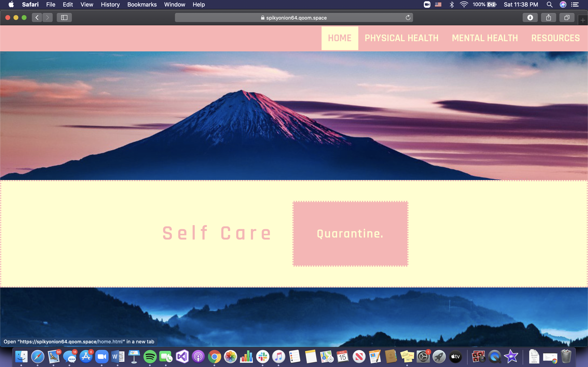Click the Safari forward arrow button
The width and height of the screenshot is (588, 367).
pos(48,18)
